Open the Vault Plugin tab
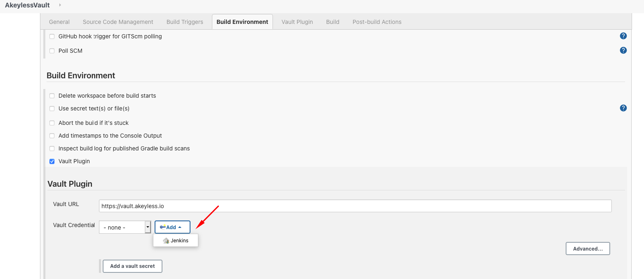This screenshot has height=279, width=644. tap(297, 22)
